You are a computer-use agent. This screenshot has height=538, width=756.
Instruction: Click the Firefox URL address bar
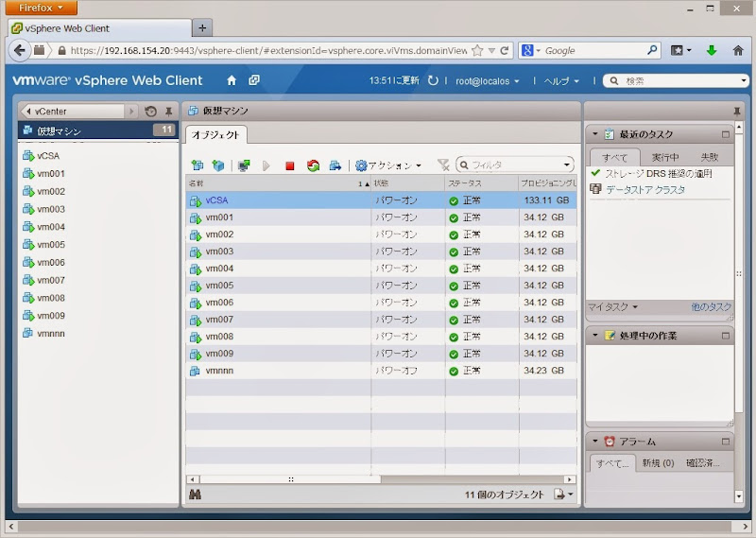[268, 50]
